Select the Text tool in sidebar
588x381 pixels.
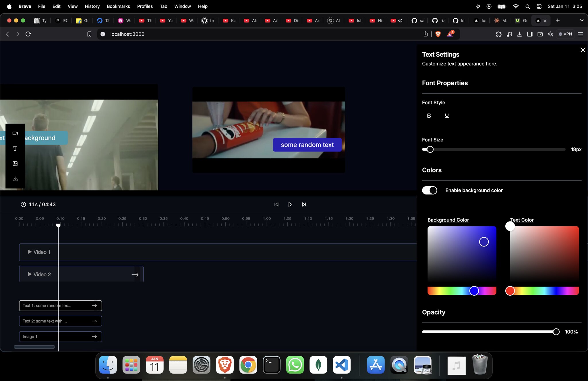tap(16, 149)
